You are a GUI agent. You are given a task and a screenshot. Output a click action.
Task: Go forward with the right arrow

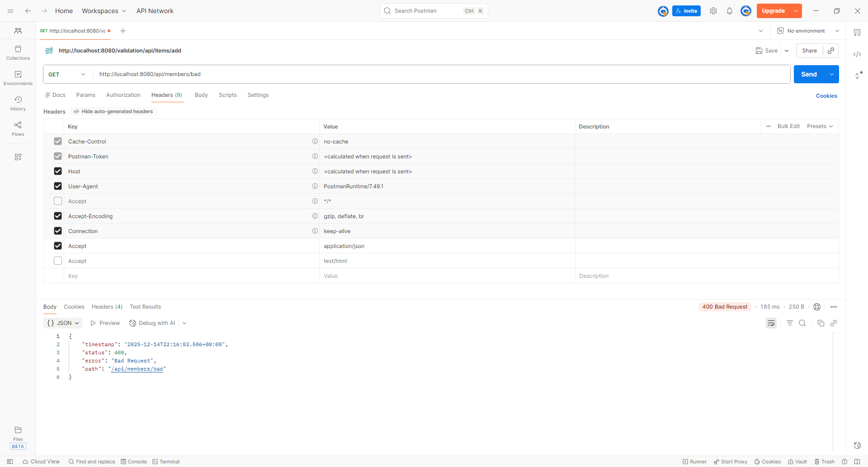[44, 11]
